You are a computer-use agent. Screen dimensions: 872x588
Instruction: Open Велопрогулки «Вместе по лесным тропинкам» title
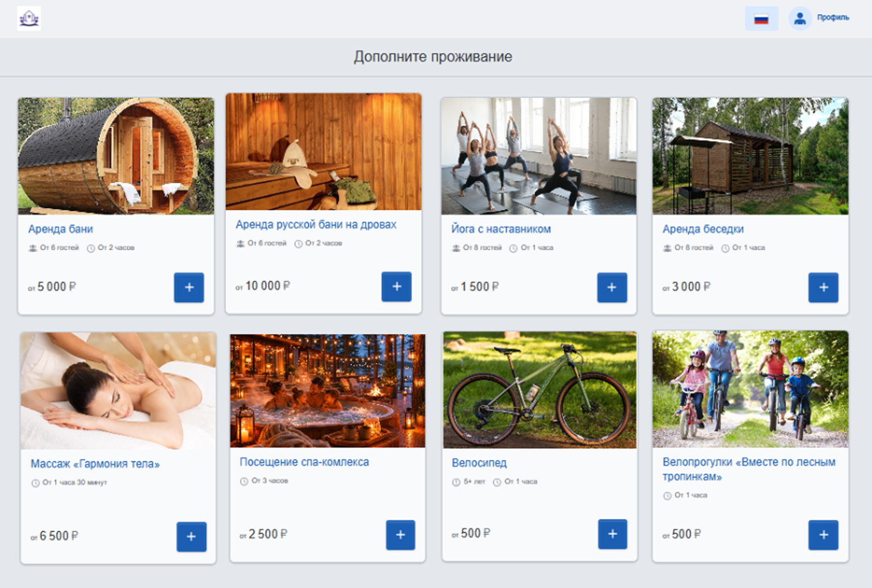(x=749, y=469)
